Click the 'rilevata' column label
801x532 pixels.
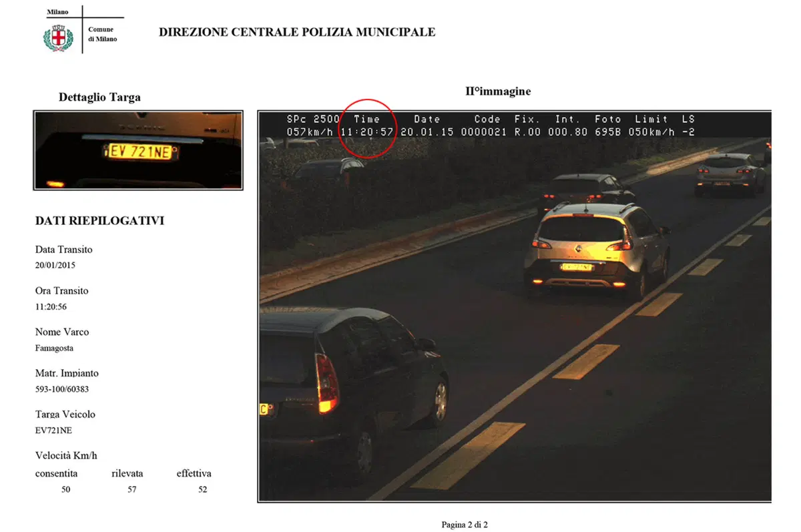click(x=127, y=474)
